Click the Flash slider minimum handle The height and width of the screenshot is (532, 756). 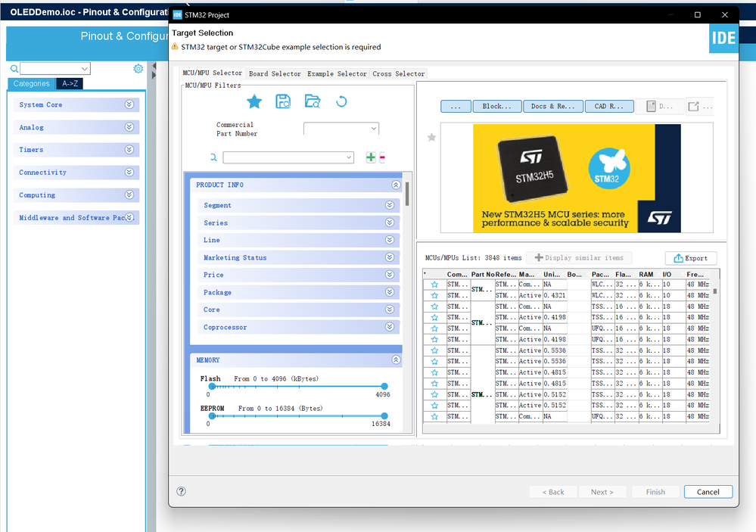[x=212, y=386]
